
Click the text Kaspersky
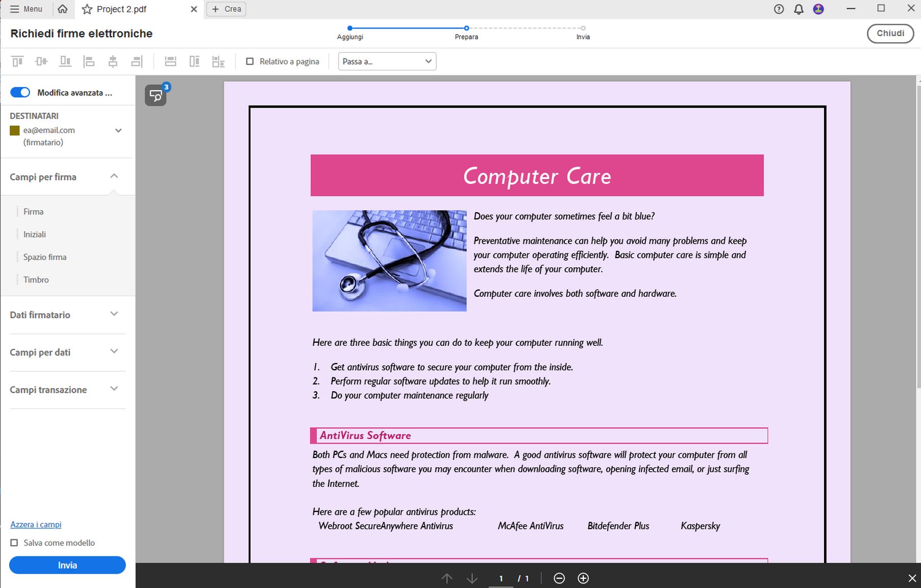tap(700, 526)
